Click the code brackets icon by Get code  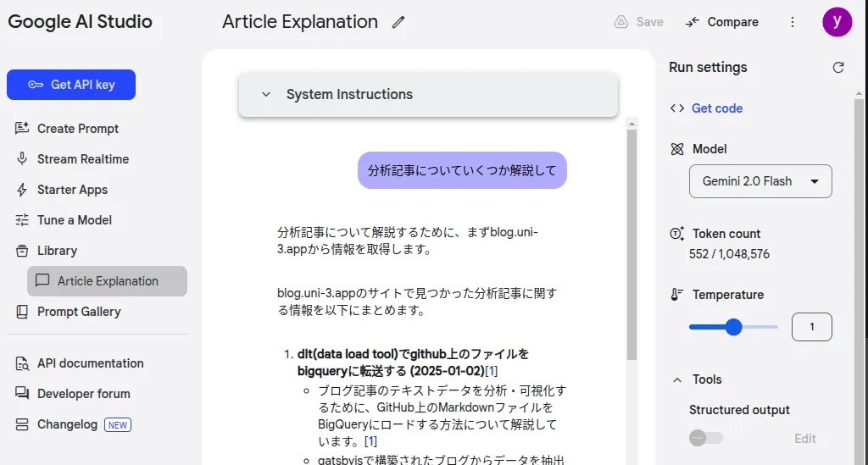677,108
